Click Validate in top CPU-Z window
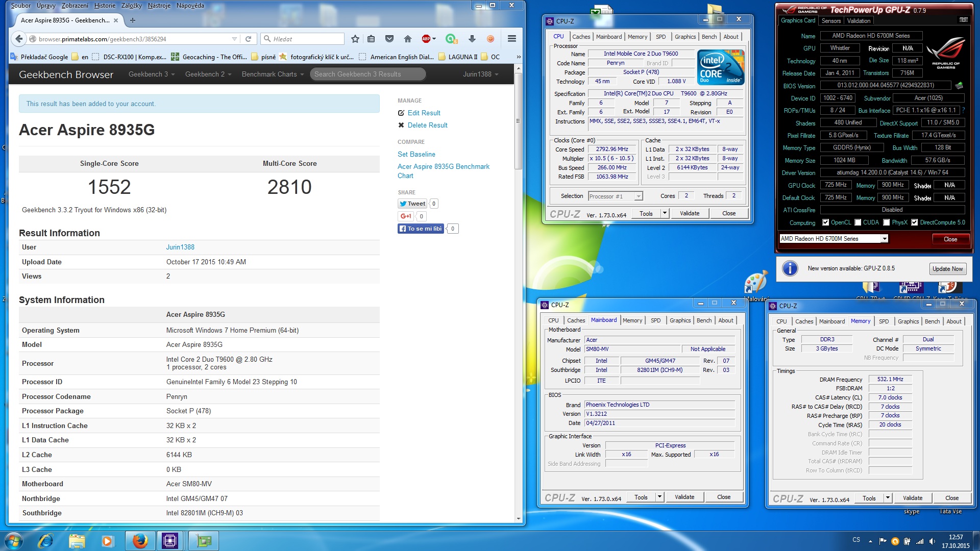The width and height of the screenshot is (980, 551). [x=689, y=213]
